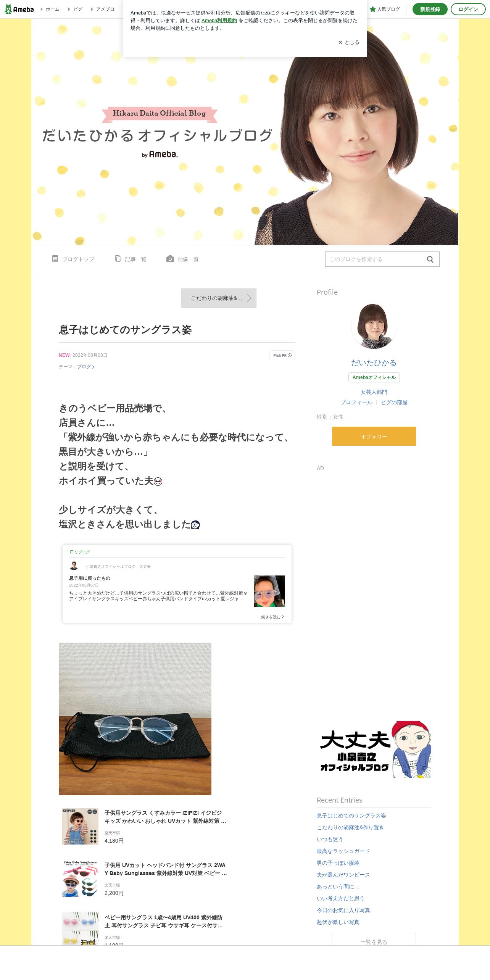
Task: Click the blog header title だいたひかるオフィシャルブログ
Action: 157,135
